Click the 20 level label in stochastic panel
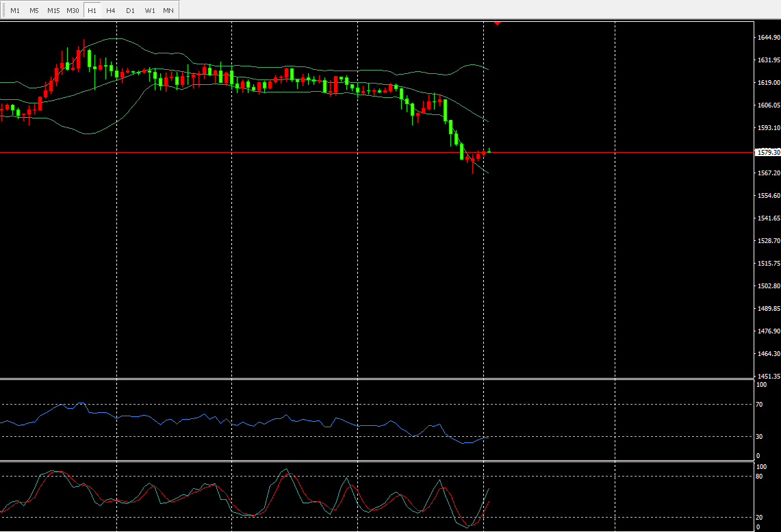The width and height of the screenshot is (781, 532). coord(760,517)
